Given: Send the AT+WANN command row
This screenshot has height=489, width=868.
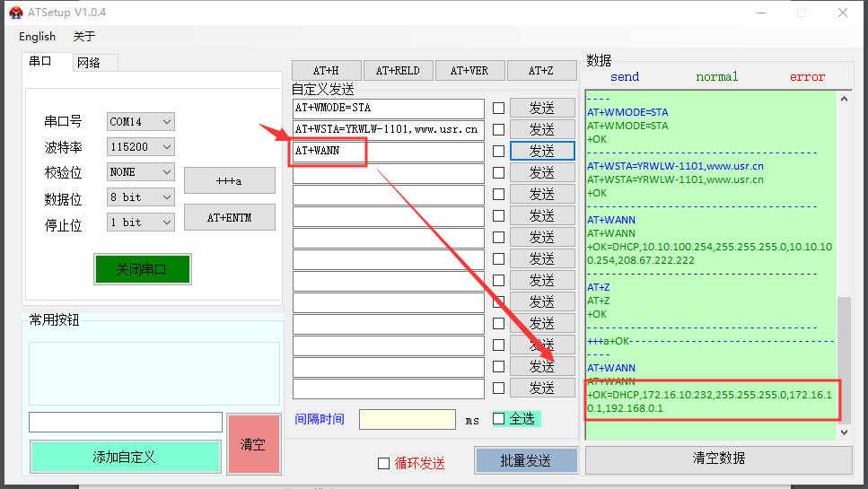Looking at the screenshot, I should coord(541,151).
